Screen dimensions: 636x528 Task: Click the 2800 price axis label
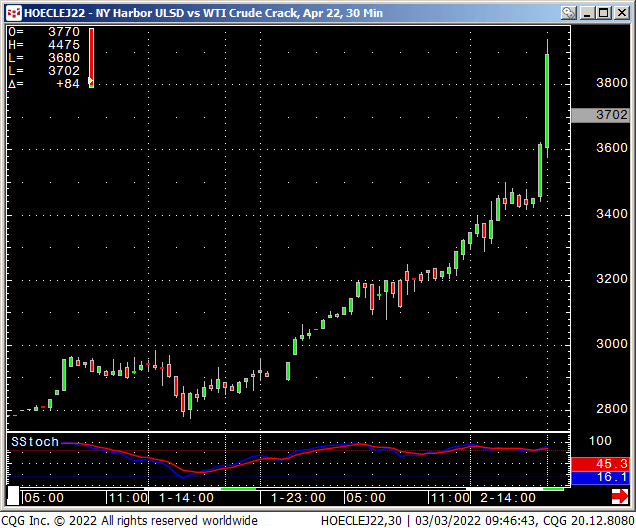pyautogui.click(x=612, y=409)
